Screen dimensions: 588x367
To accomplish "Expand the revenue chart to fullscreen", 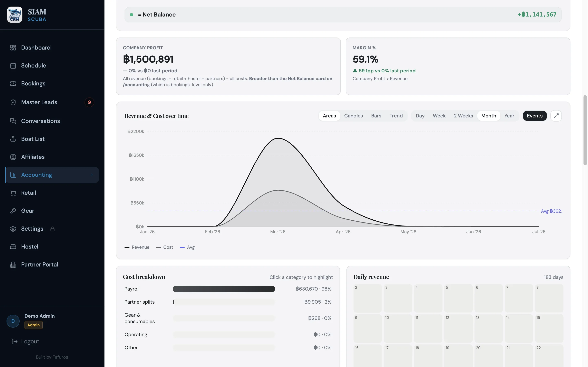I will click(x=556, y=116).
